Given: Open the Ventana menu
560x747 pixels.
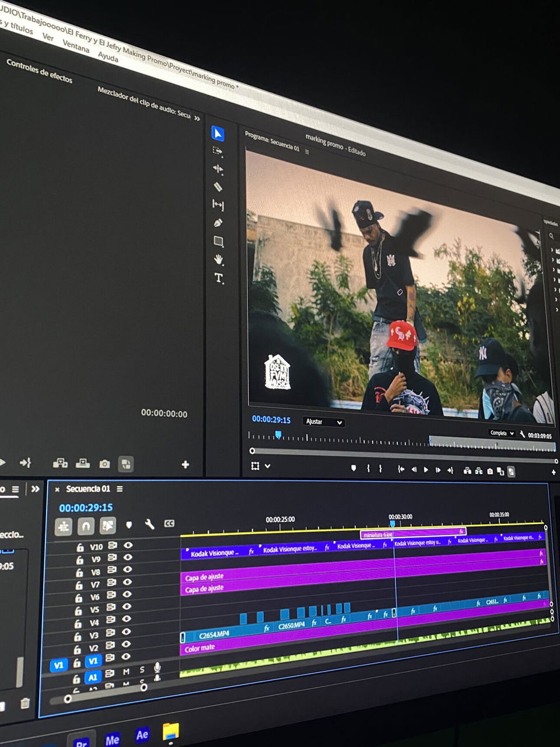Looking at the screenshot, I should click(x=76, y=46).
